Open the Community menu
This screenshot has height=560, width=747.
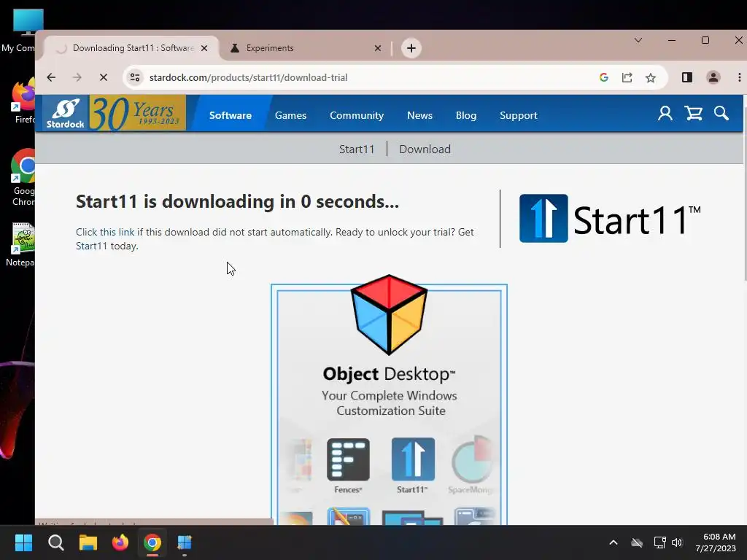click(356, 115)
